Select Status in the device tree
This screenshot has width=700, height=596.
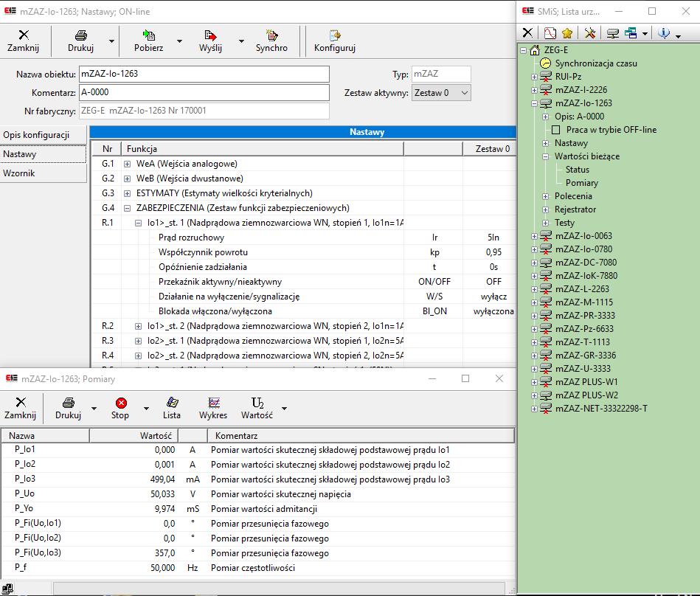(578, 170)
